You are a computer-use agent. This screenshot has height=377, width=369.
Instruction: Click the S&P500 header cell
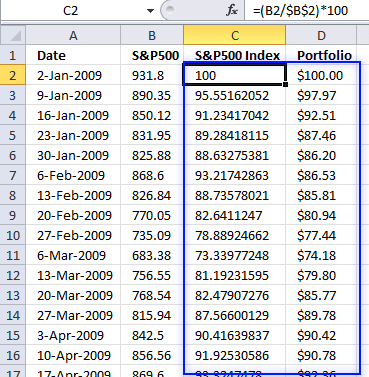(x=152, y=55)
